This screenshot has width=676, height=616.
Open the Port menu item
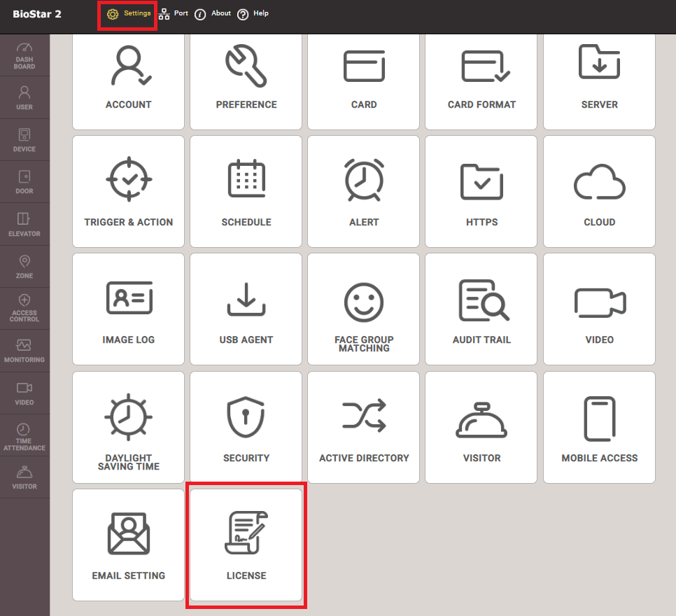click(x=174, y=14)
